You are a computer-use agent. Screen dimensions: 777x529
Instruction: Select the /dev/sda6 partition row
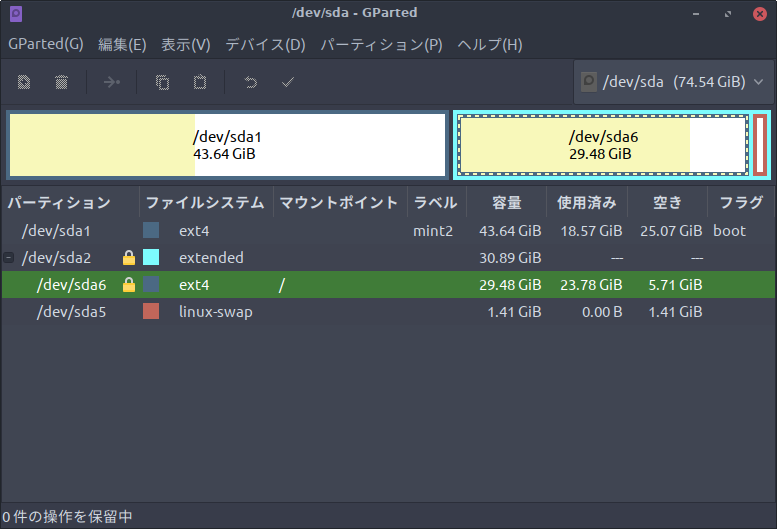[388, 285]
